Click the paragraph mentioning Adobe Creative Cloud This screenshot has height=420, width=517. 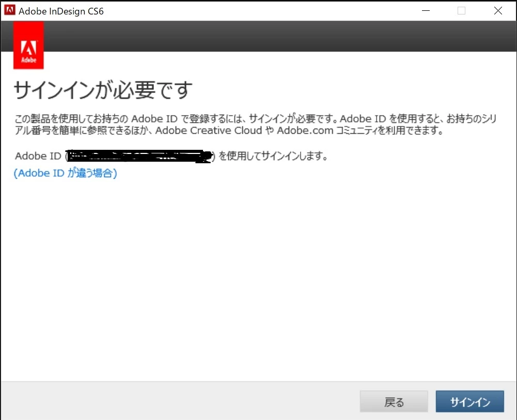point(256,125)
